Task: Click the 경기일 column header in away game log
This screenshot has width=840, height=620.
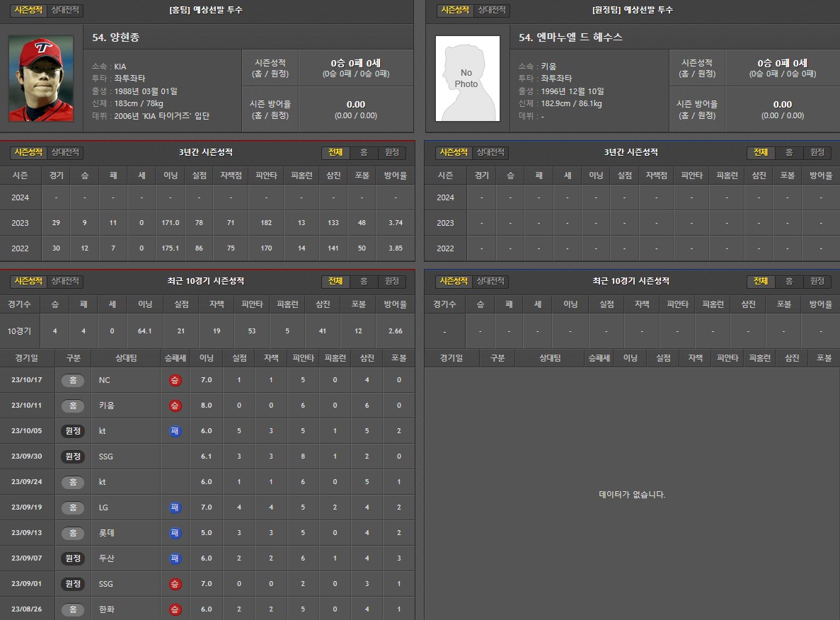Action: point(451,358)
